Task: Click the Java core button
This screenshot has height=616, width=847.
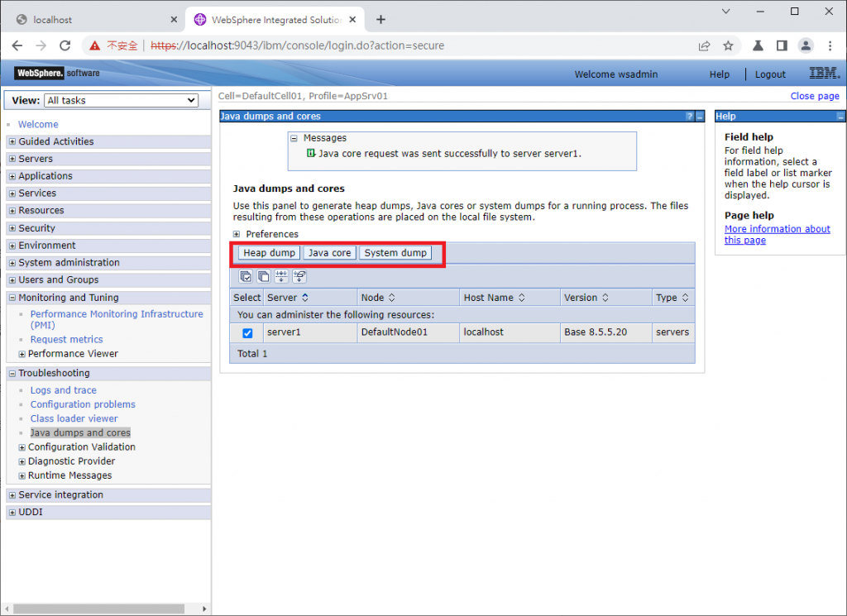Action: coord(329,253)
